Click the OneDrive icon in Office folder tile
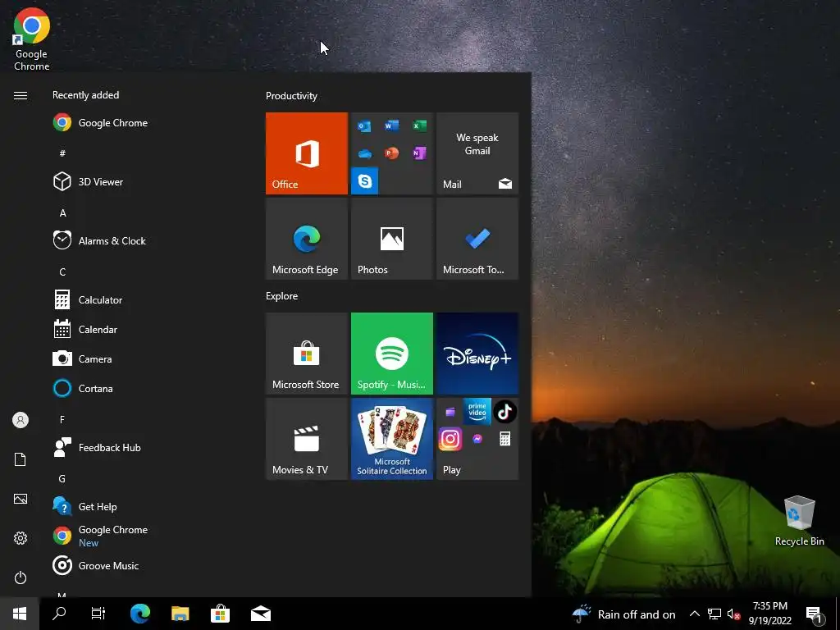 click(365, 153)
